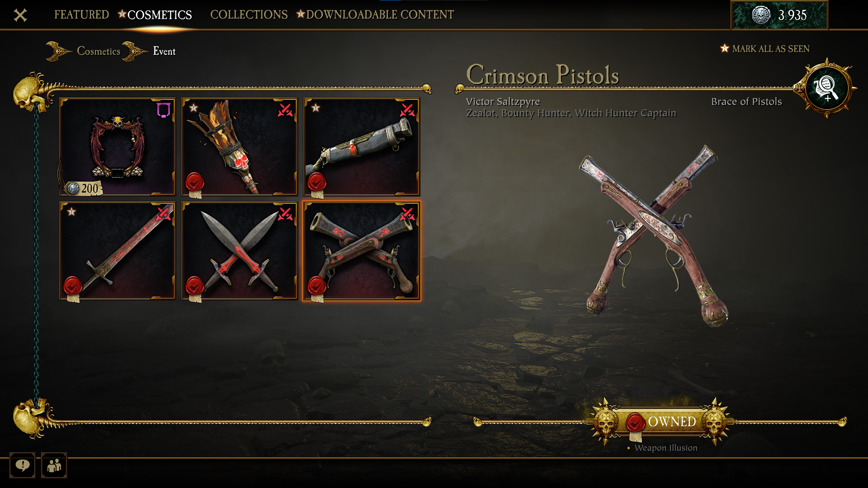Select the crimson blunderbuss gun item

click(362, 147)
